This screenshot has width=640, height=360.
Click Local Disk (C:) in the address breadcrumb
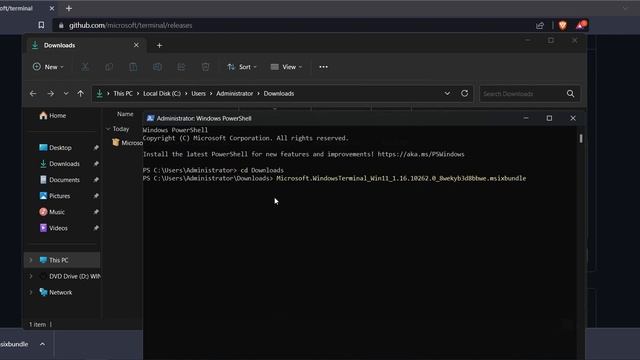(162, 93)
